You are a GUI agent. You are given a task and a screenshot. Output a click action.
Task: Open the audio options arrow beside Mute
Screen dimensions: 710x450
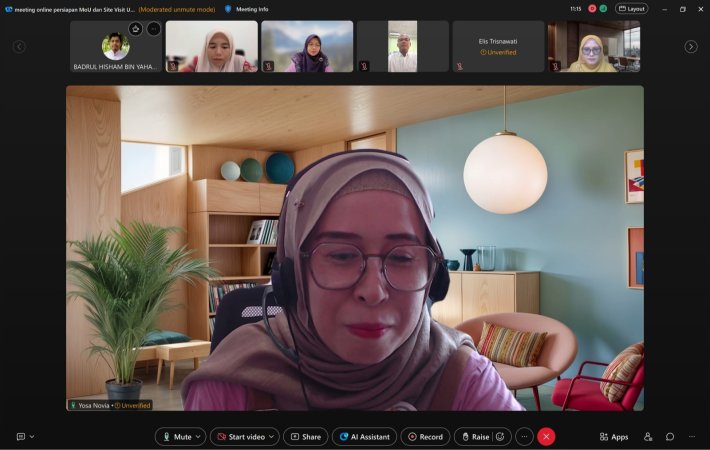pos(199,437)
